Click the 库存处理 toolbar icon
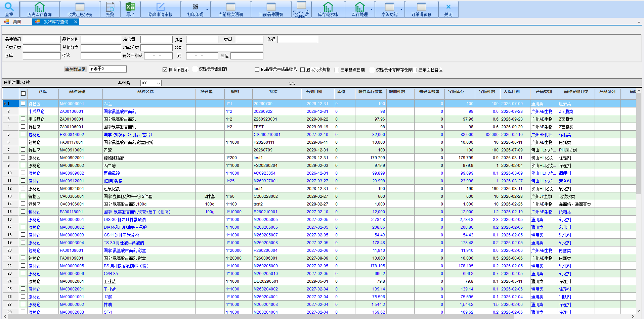The image size is (644, 319). point(360,9)
